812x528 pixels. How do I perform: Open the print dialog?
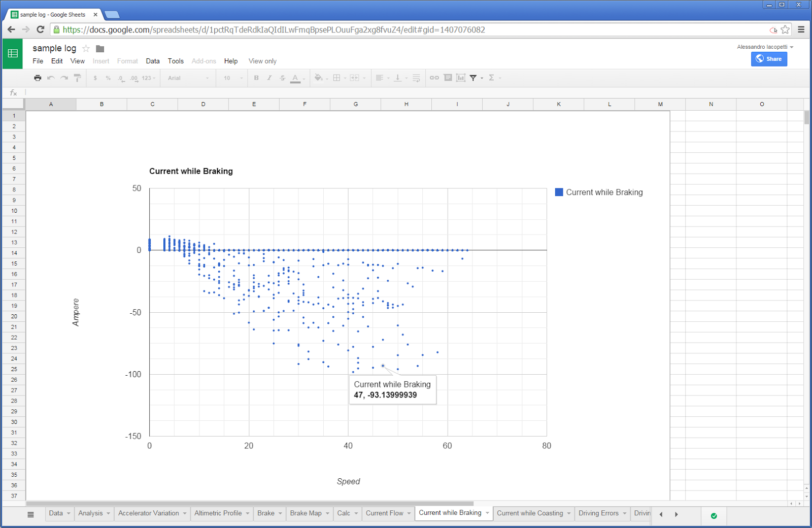tap(37, 78)
